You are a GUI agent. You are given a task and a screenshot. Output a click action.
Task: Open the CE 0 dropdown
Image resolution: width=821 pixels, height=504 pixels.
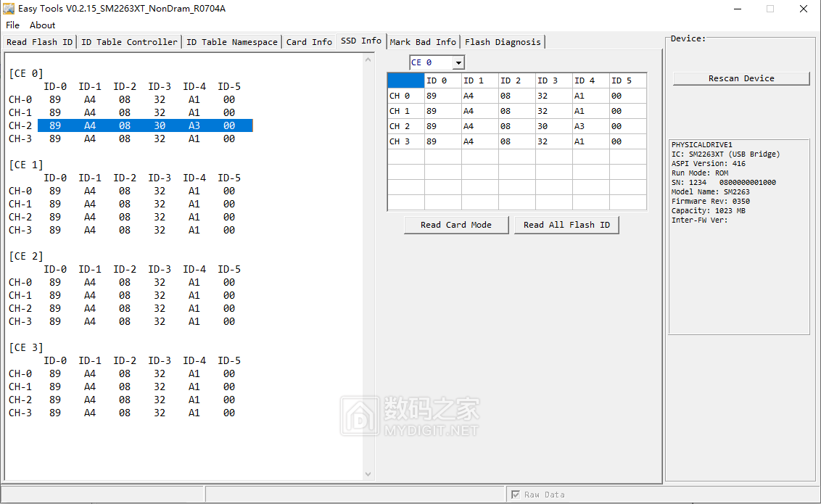point(458,62)
